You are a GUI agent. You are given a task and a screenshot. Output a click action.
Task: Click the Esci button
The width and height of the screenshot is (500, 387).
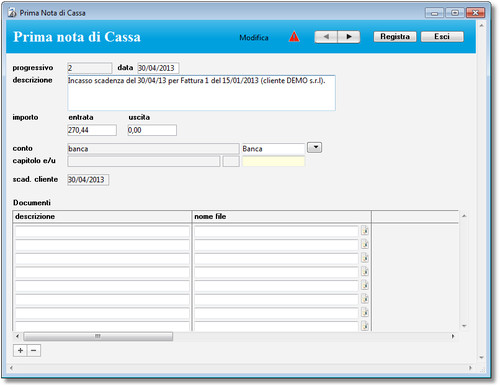[442, 37]
